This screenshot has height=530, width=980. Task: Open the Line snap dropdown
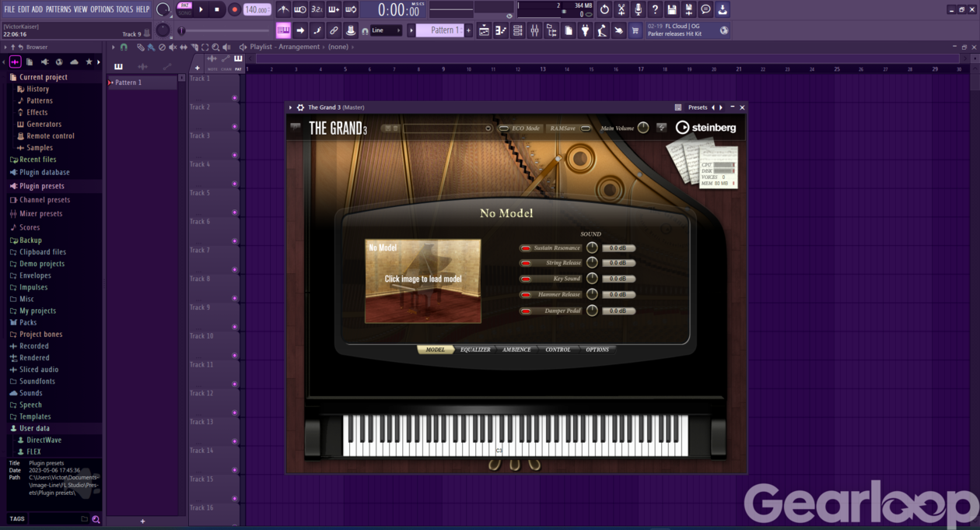coord(386,30)
